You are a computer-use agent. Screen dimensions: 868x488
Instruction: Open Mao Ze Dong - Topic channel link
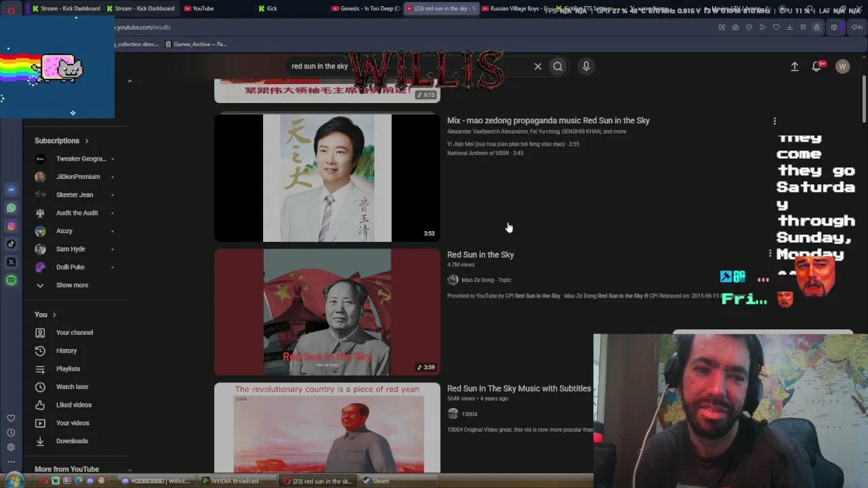486,280
